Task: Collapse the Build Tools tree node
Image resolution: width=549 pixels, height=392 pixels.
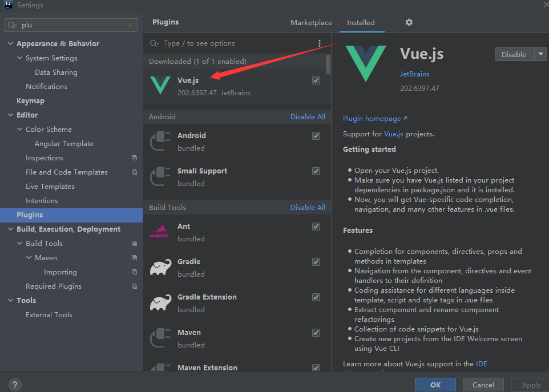Action: 19,243
